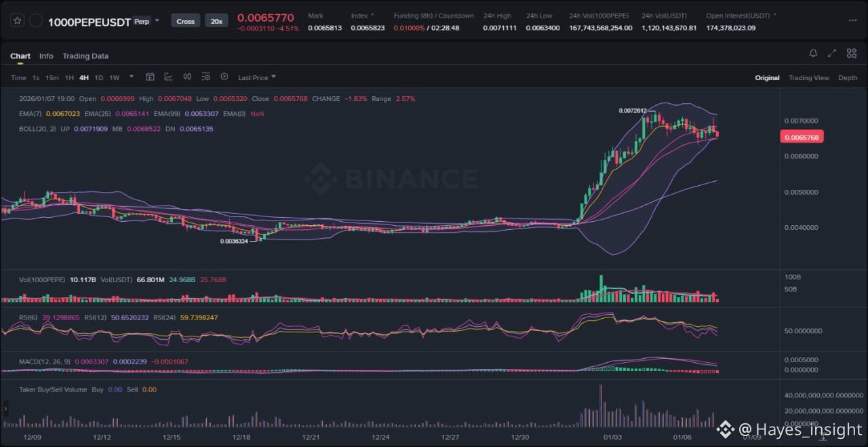
Task: Click the 0.0050000 price axis label
Action: (x=801, y=192)
